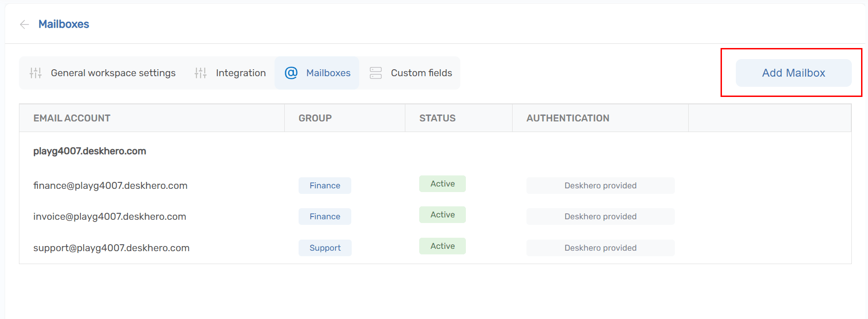Open support@playg4007.deskhero.com mailbox row
868x319 pixels.
point(111,248)
